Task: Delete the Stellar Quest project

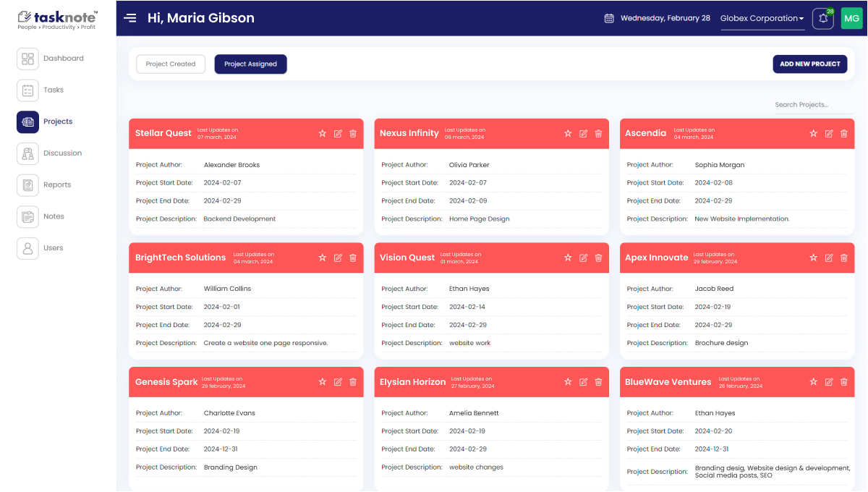Action: tap(353, 134)
